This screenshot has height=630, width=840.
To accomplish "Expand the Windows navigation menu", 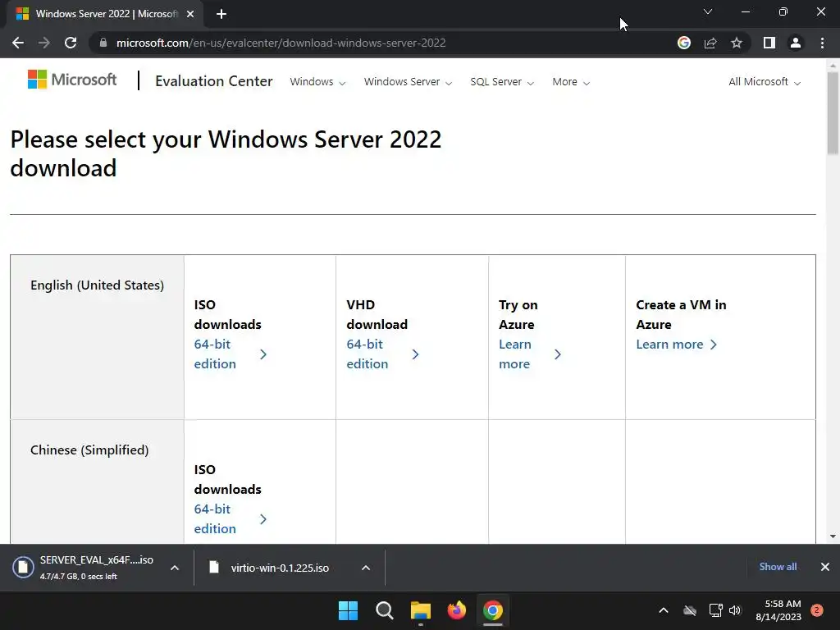I will pos(317,82).
